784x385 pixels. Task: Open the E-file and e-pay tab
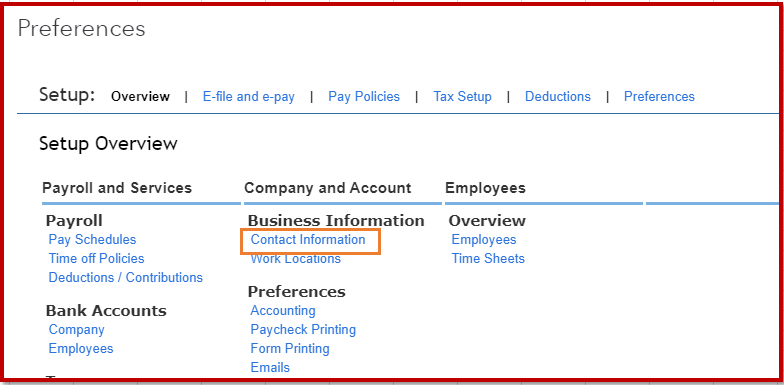[248, 96]
